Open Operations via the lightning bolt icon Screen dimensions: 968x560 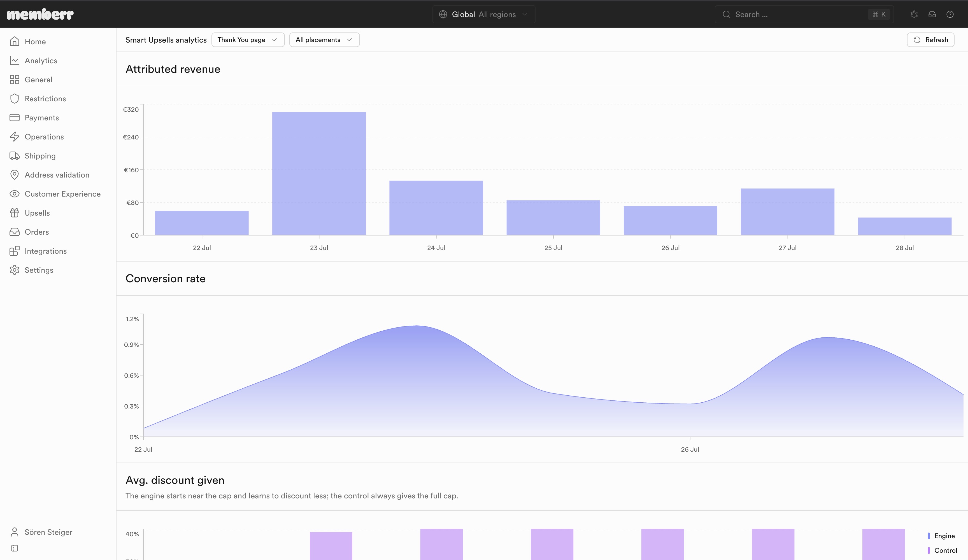click(15, 137)
